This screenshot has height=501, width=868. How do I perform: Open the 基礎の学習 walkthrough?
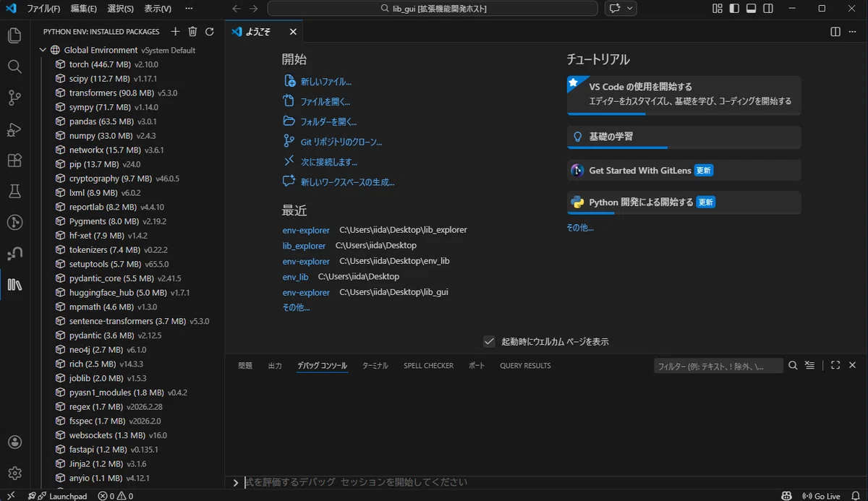(684, 137)
